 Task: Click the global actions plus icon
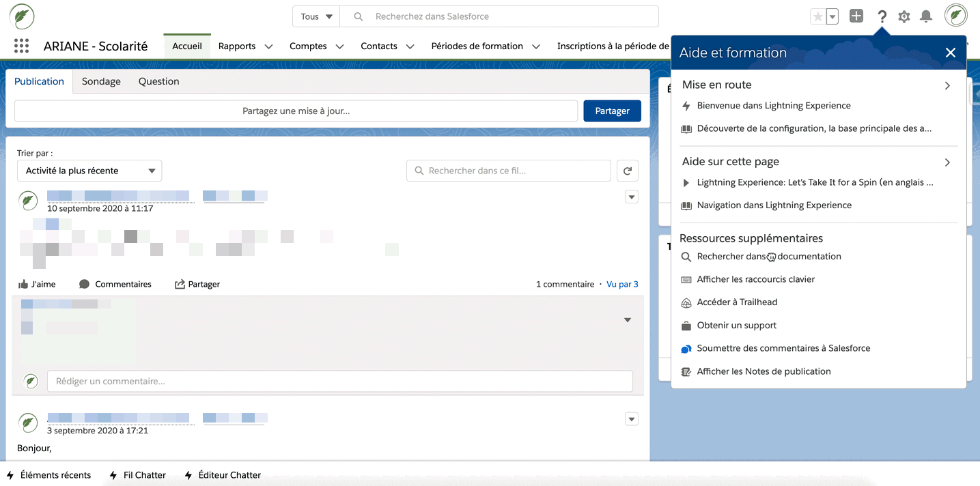pyautogui.click(x=856, y=16)
